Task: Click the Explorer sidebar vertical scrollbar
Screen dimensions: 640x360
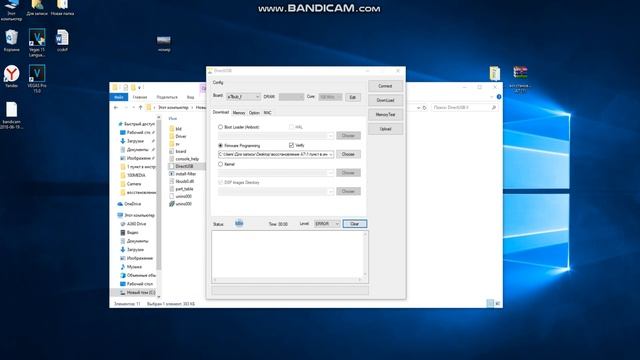Action: tap(159, 207)
